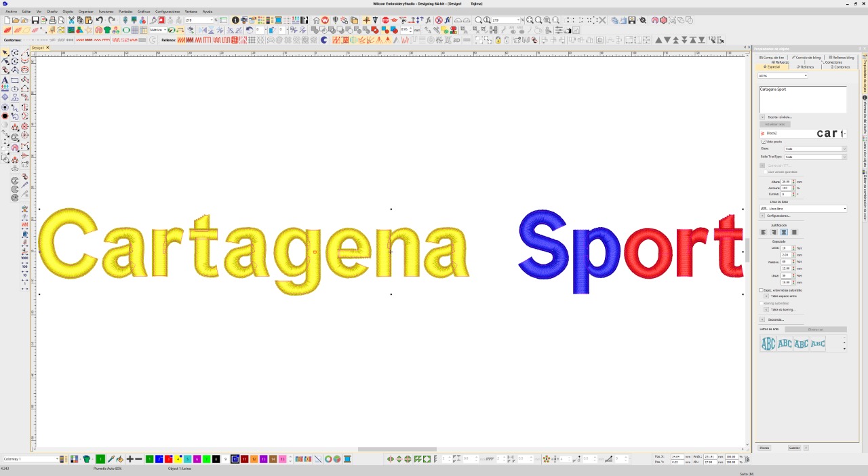This screenshot has height=476, width=868.
Task: Open the Clase dropdown
Action: tap(844, 148)
